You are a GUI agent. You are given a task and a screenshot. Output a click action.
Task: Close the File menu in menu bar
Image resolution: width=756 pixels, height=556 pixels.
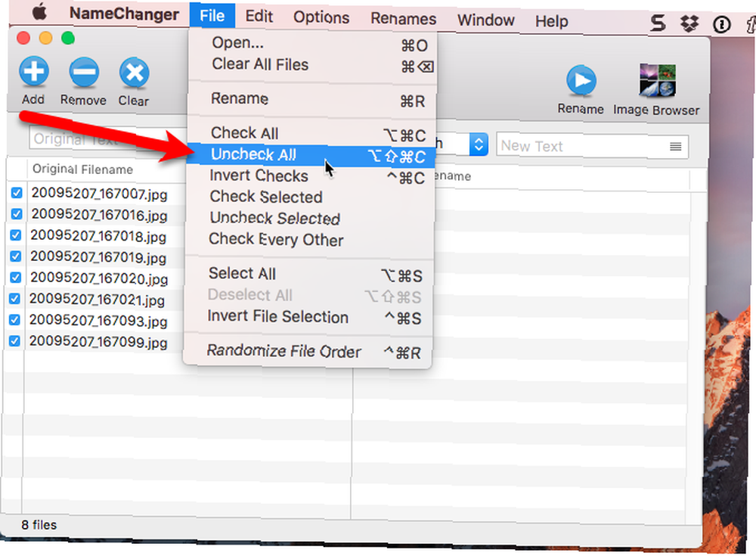tap(212, 15)
